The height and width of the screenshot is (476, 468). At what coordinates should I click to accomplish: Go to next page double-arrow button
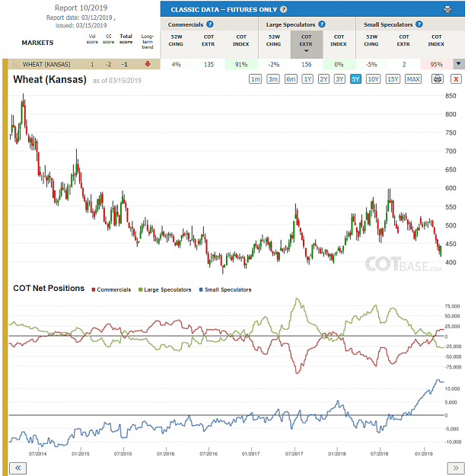pyautogui.click(x=456, y=468)
